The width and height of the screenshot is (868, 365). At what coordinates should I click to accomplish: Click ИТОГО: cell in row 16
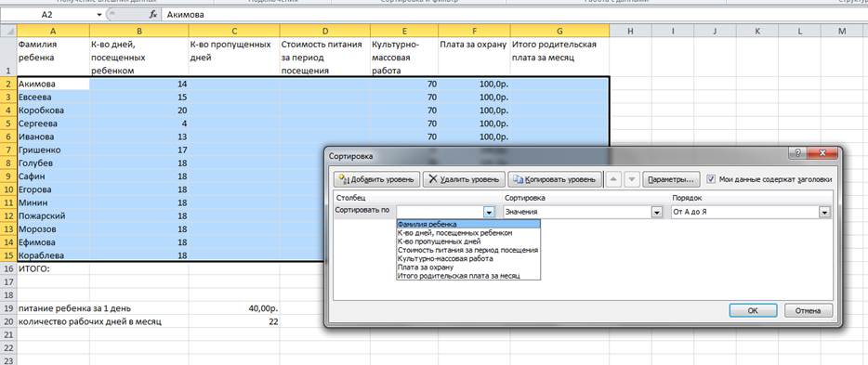53,268
